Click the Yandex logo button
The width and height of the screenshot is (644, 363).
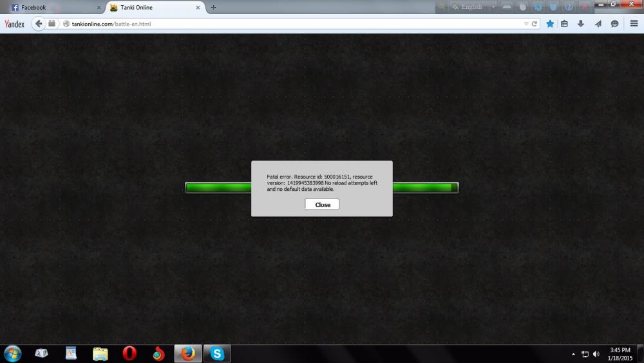pos(14,24)
